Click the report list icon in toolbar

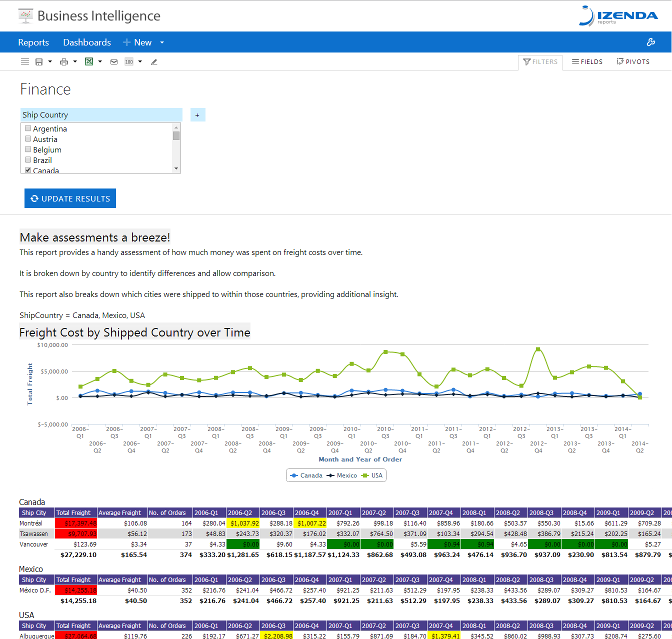[25, 61]
